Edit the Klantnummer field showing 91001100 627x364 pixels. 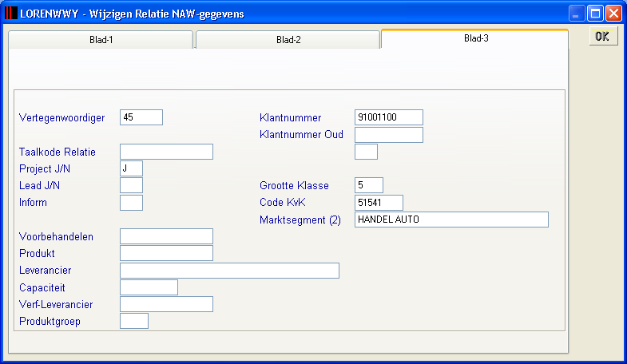(x=389, y=117)
